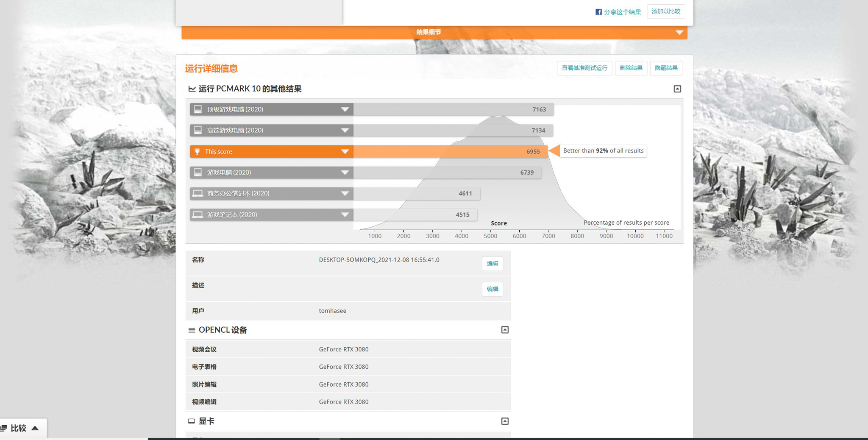Viewport: 868px width, 440px height.
Task: Click the Better than 92% tooltip
Action: pyautogui.click(x=603, y=151)
